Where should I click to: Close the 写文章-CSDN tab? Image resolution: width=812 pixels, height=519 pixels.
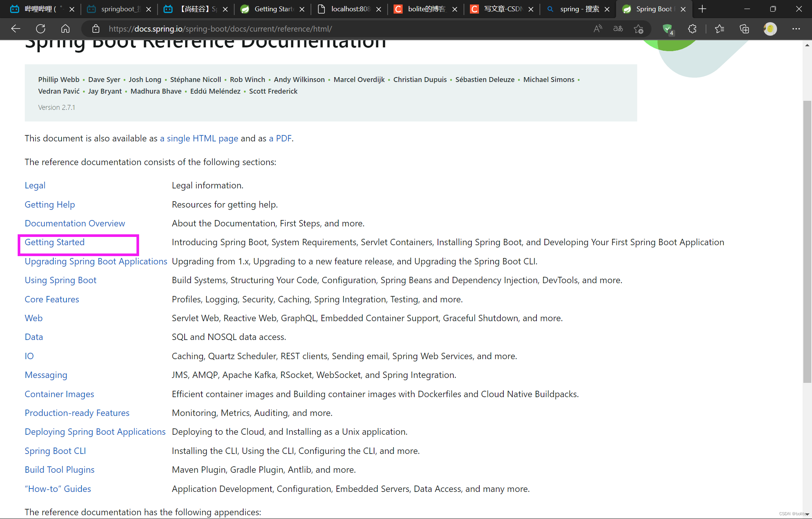531,9
